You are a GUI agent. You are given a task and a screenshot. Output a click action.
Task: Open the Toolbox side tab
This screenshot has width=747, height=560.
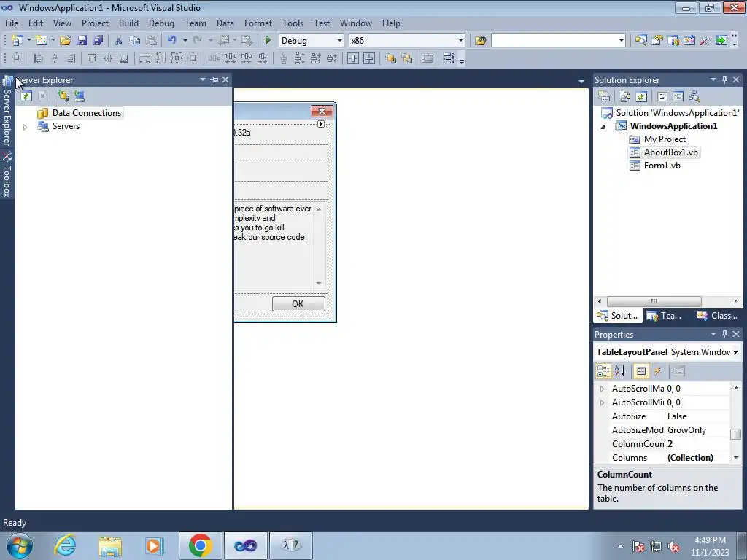tap(7, 175)
